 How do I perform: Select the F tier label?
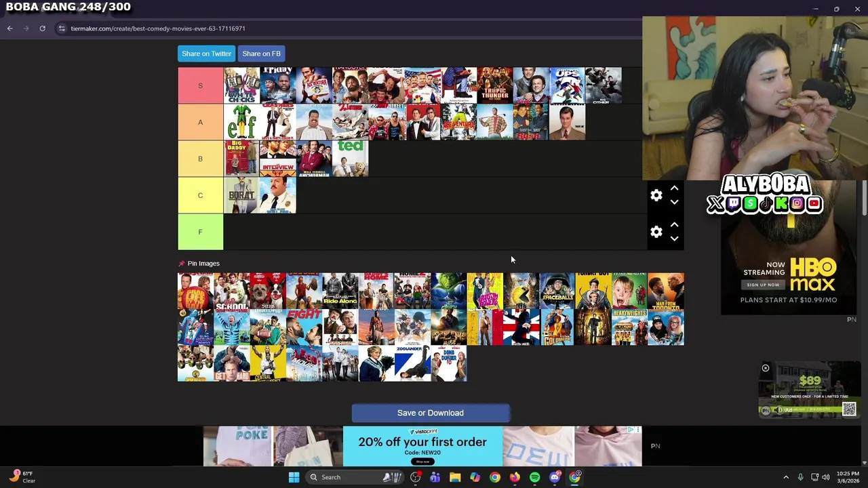tap(200, 232)
